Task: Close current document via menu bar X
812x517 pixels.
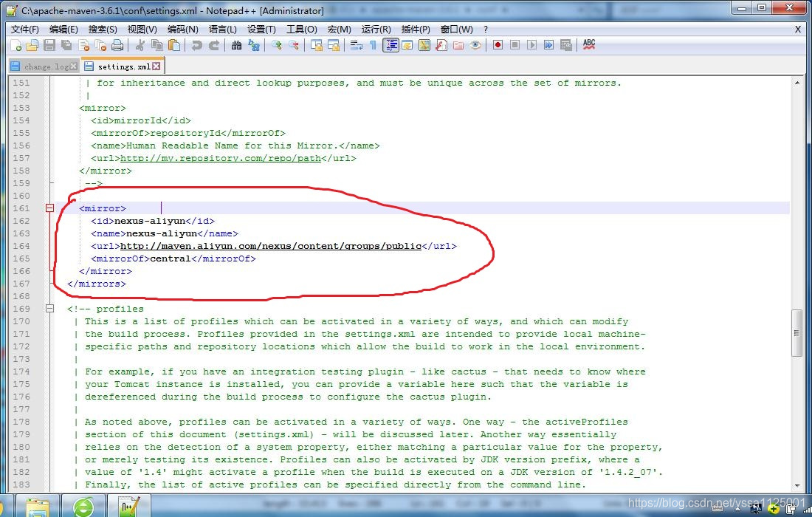Action: pyautogui.click(x=797, y=30)
